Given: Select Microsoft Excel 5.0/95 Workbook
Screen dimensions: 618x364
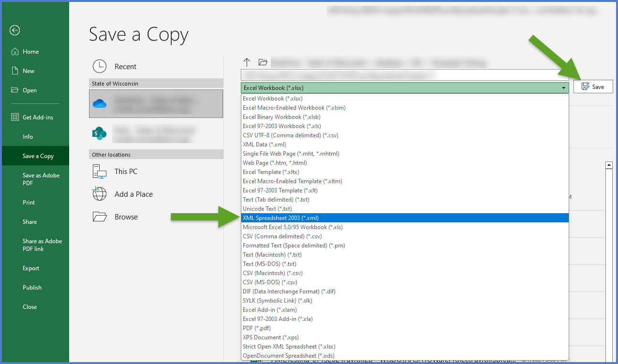Looking at the screenshot, I should coord(405,227).
